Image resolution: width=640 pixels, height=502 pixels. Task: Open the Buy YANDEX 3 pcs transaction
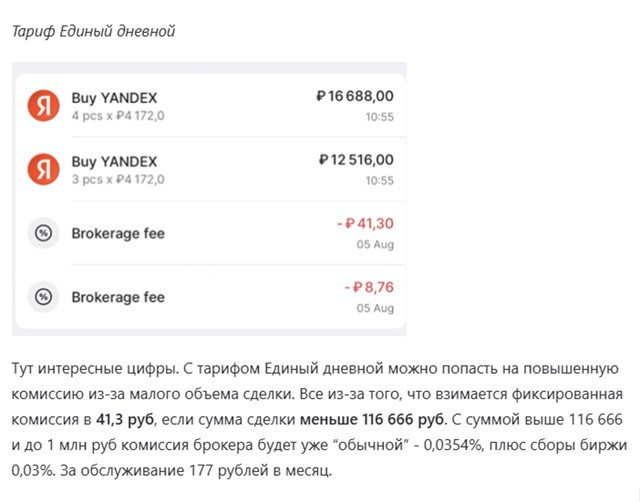click(x=211, y=169)
